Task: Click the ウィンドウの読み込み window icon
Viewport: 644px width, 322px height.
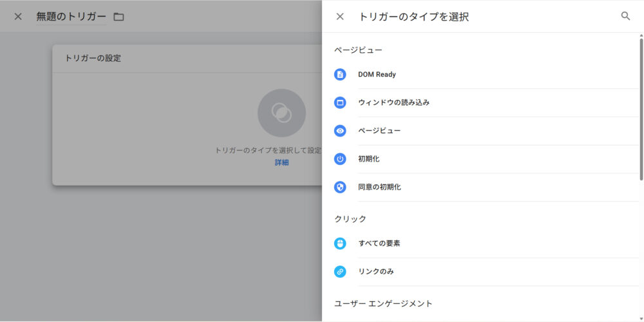Action: (340, 102)
